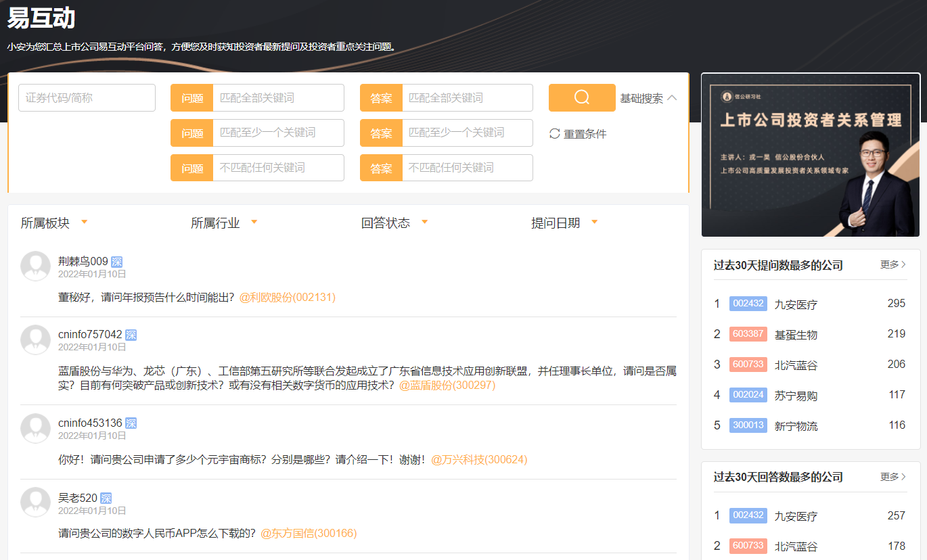Click avatar of user 荆棘鸟009

[35, 266]
